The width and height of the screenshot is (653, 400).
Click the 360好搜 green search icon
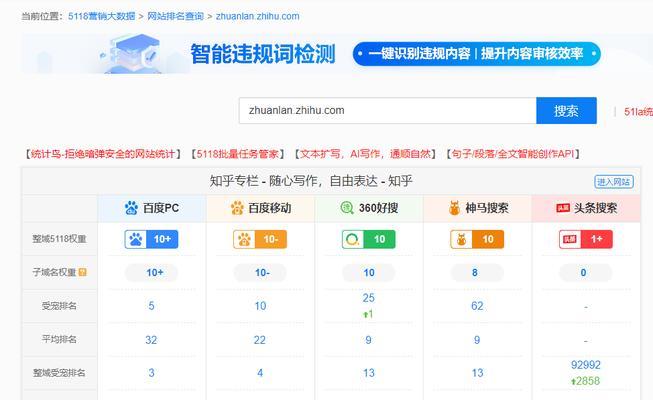346,208
